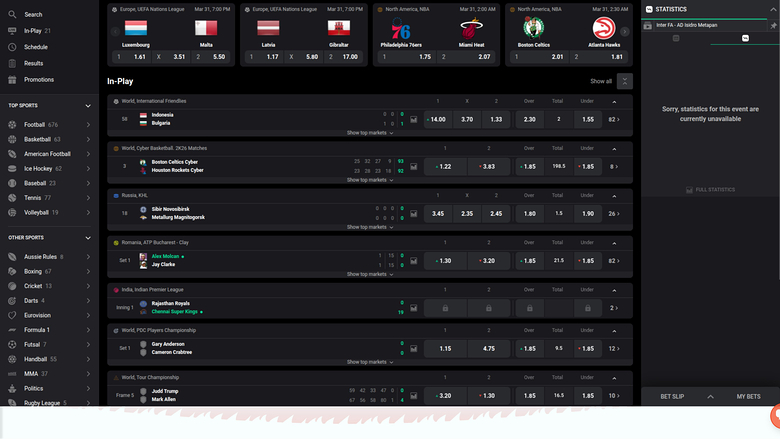Image resolution: width=780 pixels, height=439 pixels.
Task: Show top markets for Indonesia vs Bulgaria
Action: 370,133
